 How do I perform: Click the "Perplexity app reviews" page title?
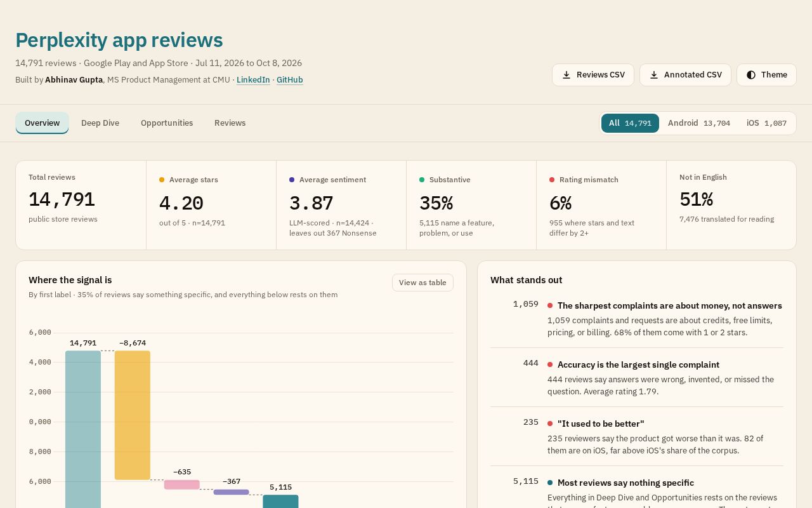coord(119,40)
